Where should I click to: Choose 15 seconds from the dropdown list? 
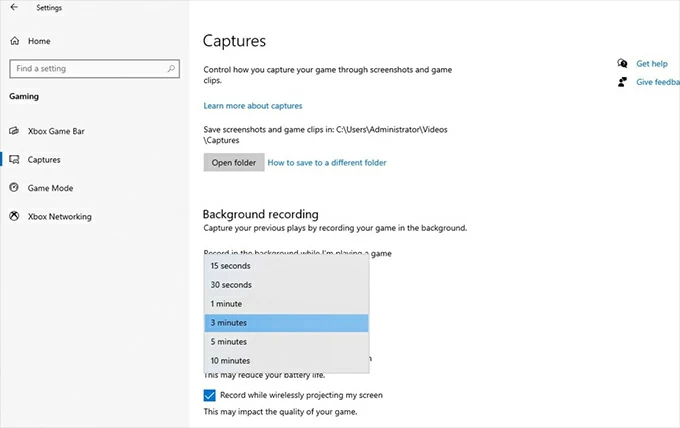[287, 266]
